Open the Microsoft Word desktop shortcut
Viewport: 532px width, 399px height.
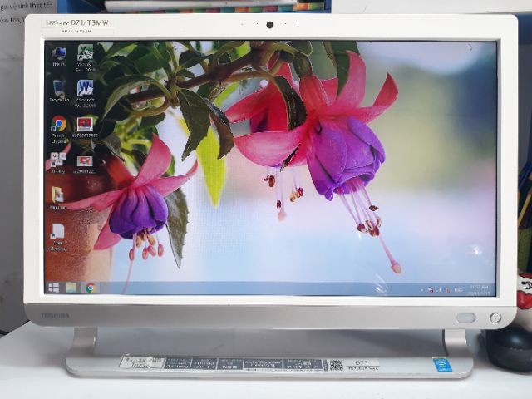[85, 88]
